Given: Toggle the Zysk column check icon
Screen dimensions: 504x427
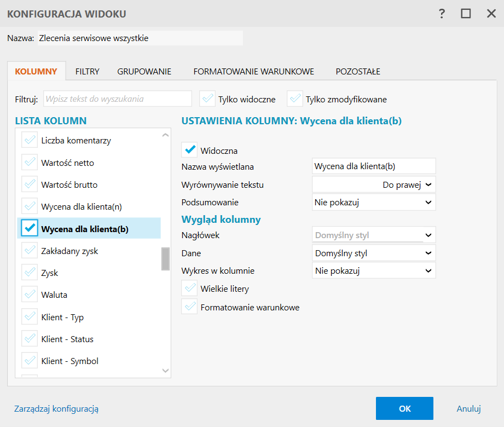Looking at the screenshot, I should [x=30, y=272].
